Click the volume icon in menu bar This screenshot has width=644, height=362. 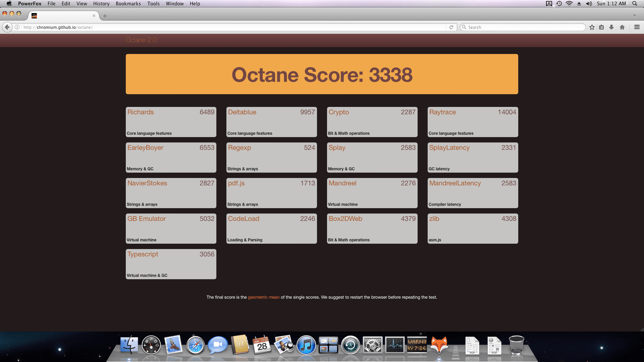point(589,4)
